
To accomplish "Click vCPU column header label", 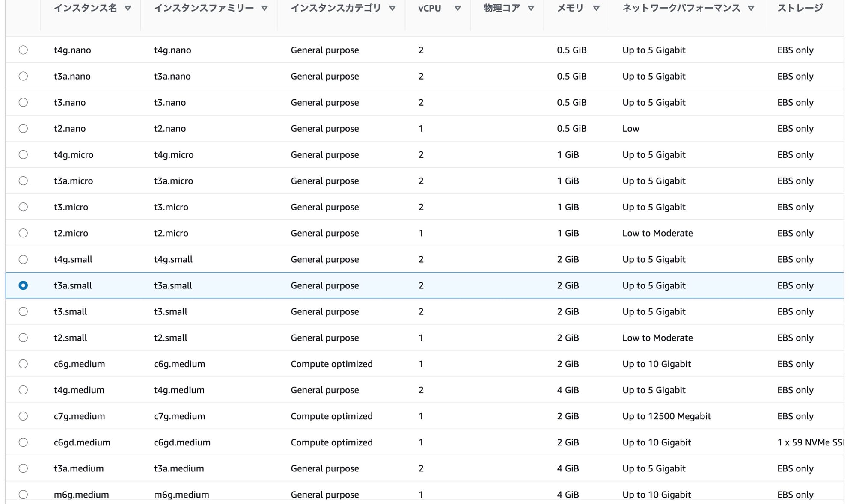I will click(429, 8).
